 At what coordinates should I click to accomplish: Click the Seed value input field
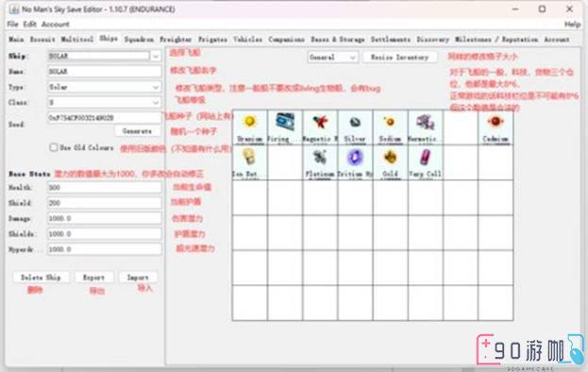104,118
